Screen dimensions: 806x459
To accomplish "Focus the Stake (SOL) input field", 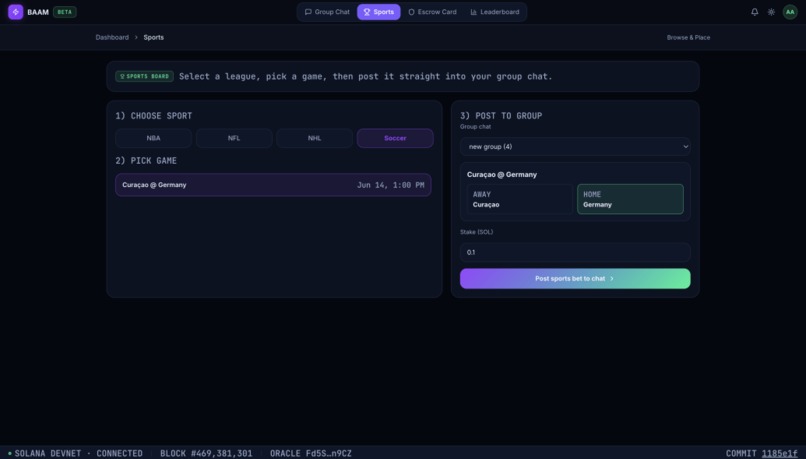I will point(575,252).
